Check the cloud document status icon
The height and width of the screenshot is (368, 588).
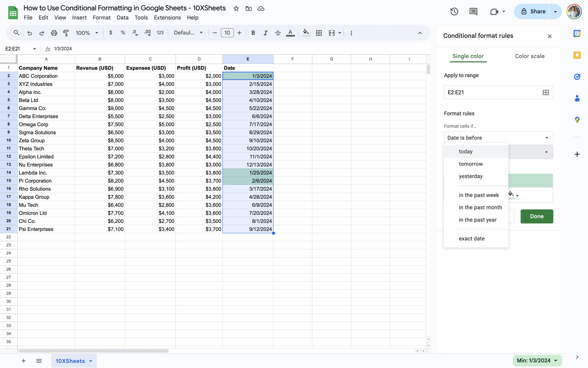pos(261,8)
